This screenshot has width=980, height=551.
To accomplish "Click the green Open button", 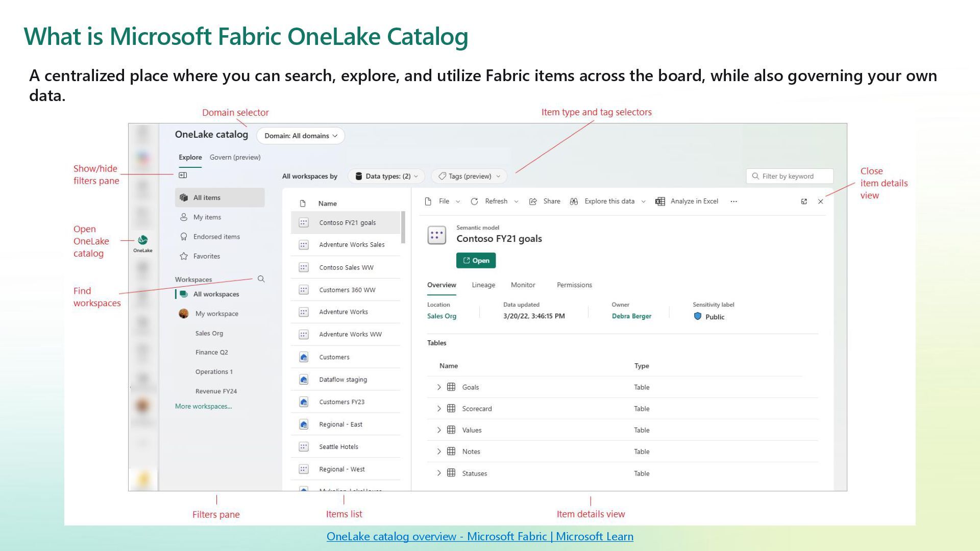I will [476, 261].
